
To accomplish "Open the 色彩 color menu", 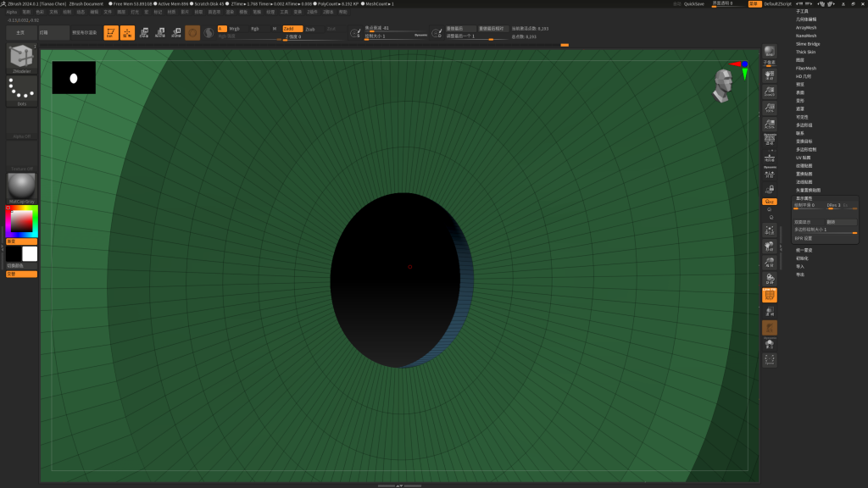I will (x=40, y=12).
